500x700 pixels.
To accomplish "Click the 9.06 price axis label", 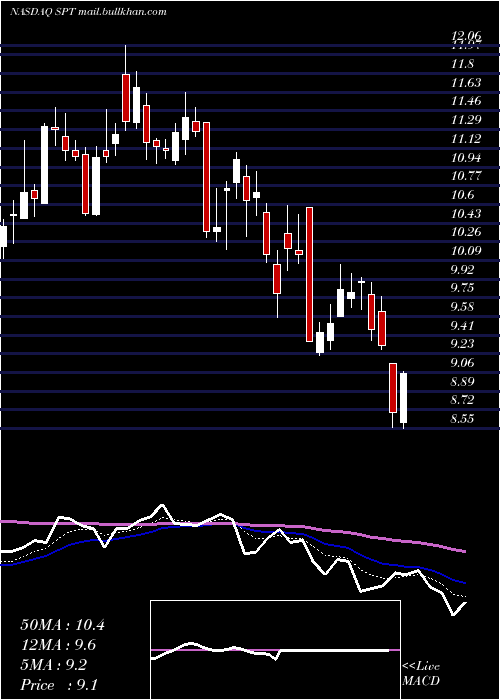I will (x=462, y=363).
